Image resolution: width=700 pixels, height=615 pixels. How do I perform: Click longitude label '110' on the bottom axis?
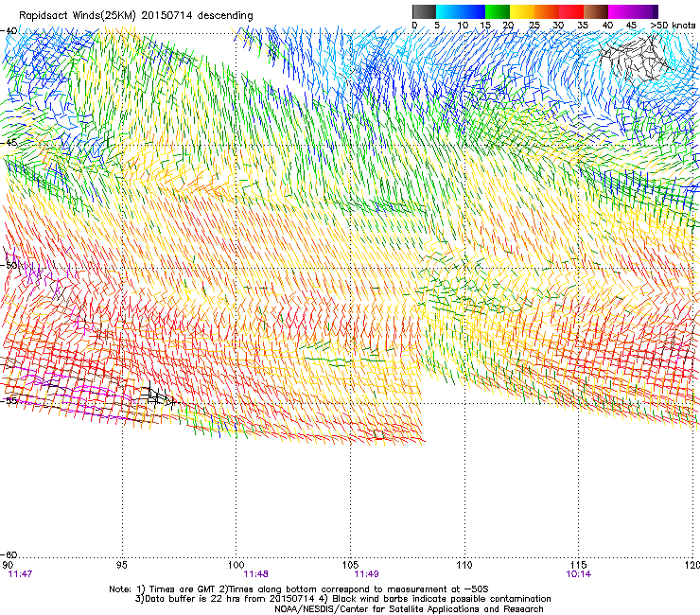(x=464, y=565)
